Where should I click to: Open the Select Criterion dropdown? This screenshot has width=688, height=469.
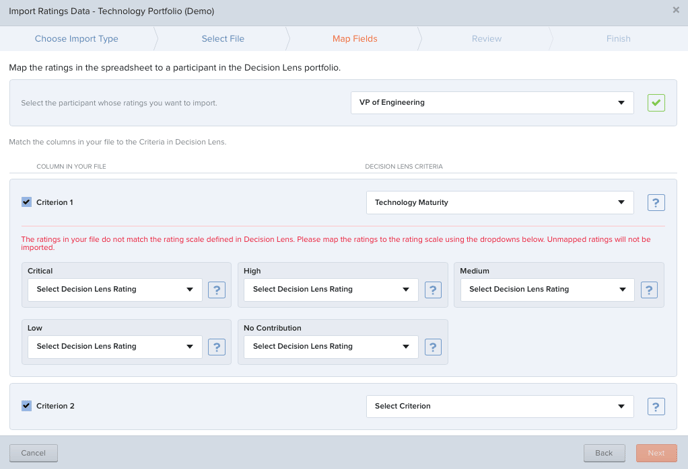click(x=499, y=407)
